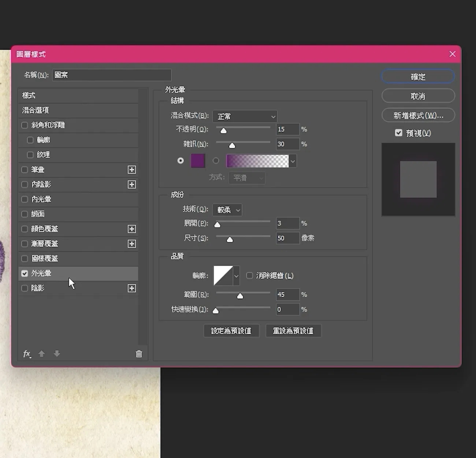The height and width of the screenshot is (458, 476).
Task: Expand the gradient picker arrow
Action: (293, 161)
